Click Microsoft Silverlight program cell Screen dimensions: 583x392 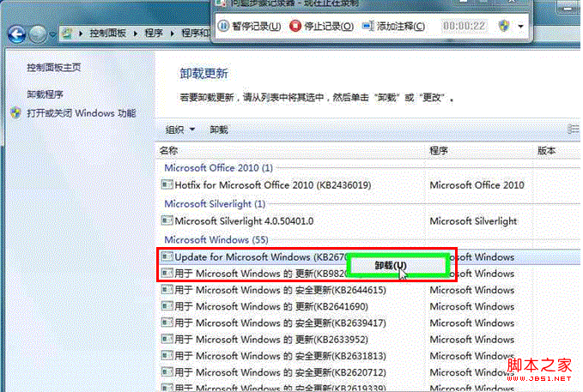(x=473, y=221)
